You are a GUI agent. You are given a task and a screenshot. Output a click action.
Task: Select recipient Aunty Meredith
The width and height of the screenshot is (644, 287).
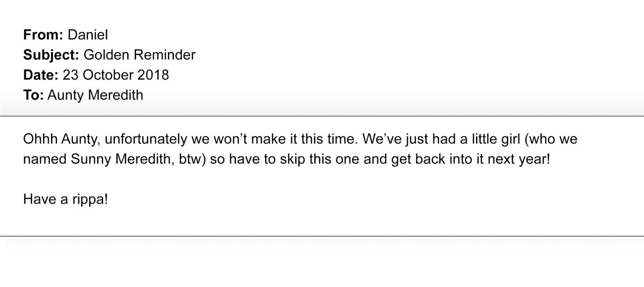(96, 95)
